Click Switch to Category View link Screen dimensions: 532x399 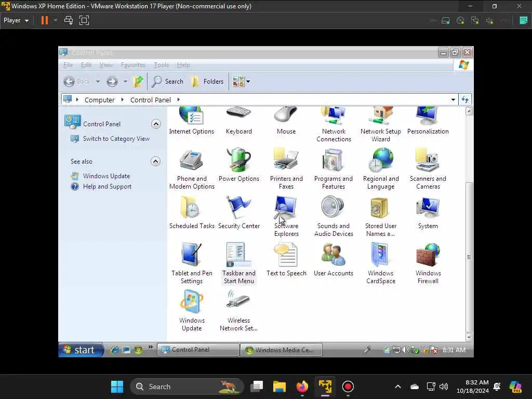coord(116,139)
